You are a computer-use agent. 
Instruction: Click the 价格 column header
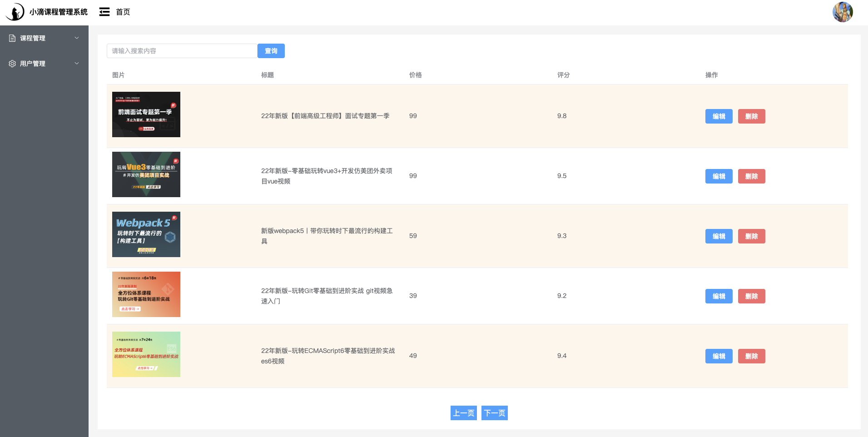point(416,75)
